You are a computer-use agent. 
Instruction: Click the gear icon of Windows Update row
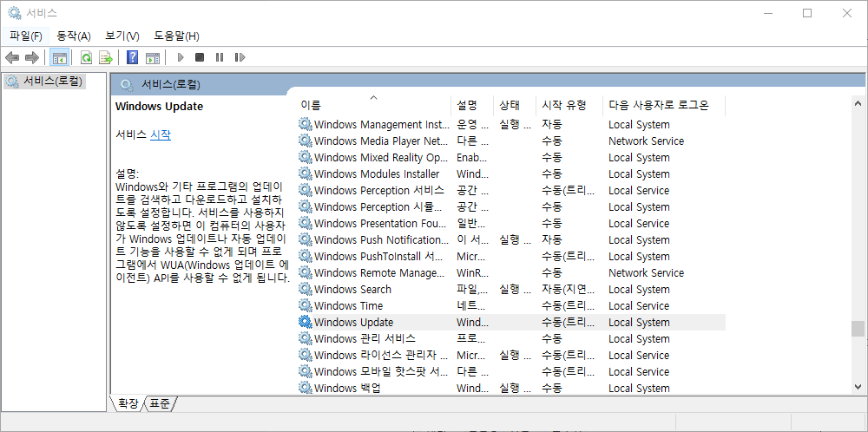click(x=305, y=322)
